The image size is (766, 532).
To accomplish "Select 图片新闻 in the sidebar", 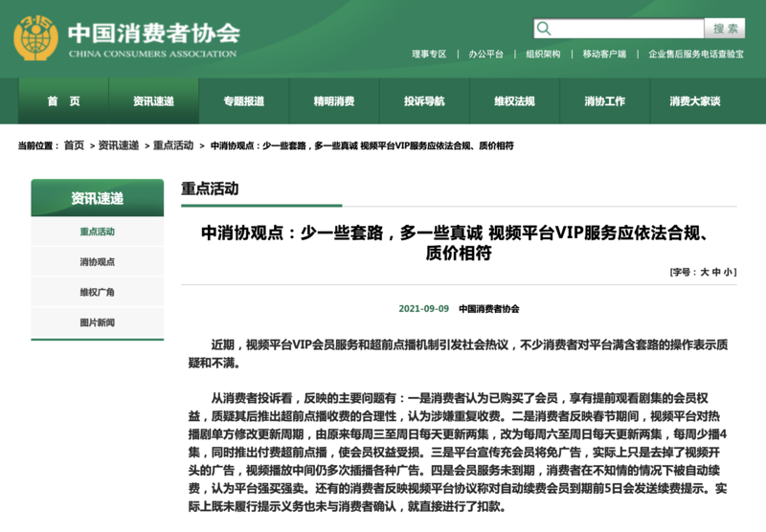I will coord(98,322).
